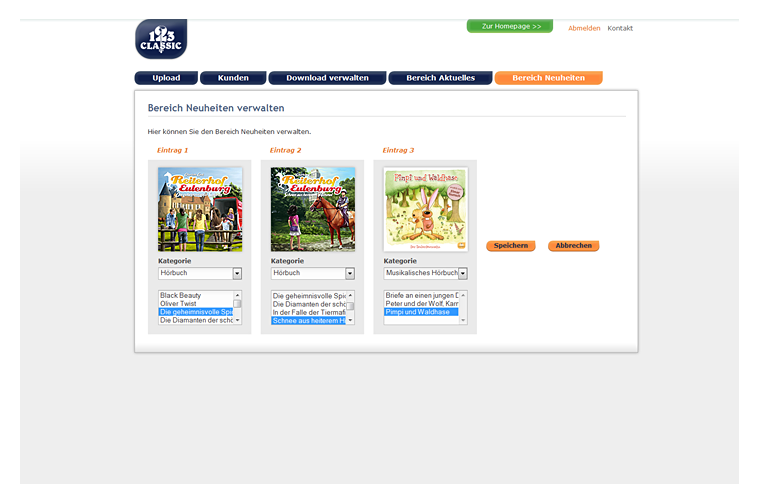The height and width of the screenshot is (500, 759).
Task: Switch to the Kunden tab
Action: (x=233, y=78)
